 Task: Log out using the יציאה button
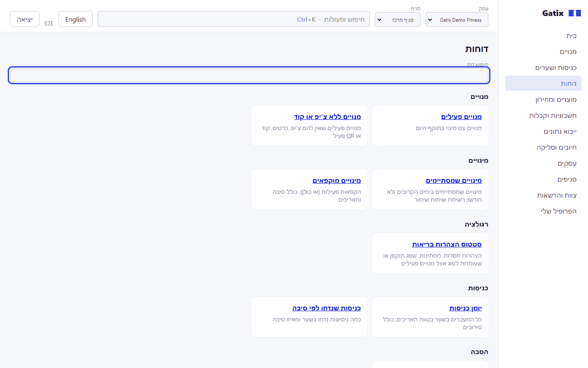click(24, 19)
